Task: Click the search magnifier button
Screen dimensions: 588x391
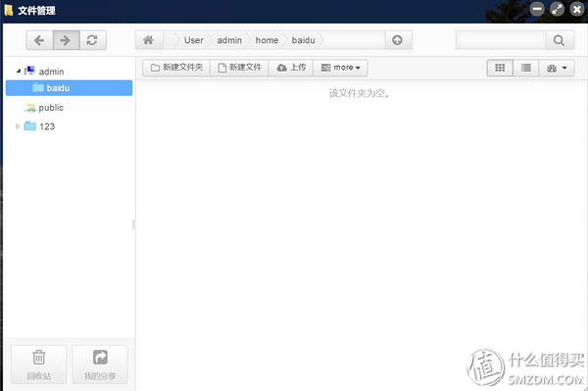Action: (x=560, y=40)
